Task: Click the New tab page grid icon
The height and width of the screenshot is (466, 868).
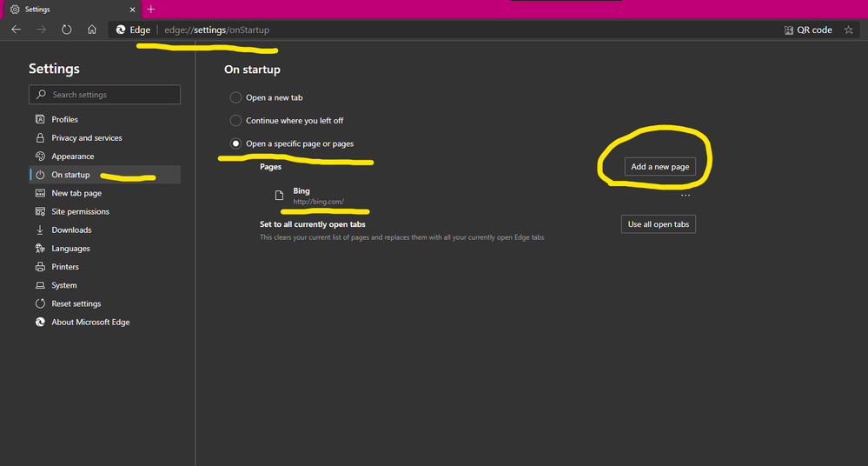Action: click(40, 193)
